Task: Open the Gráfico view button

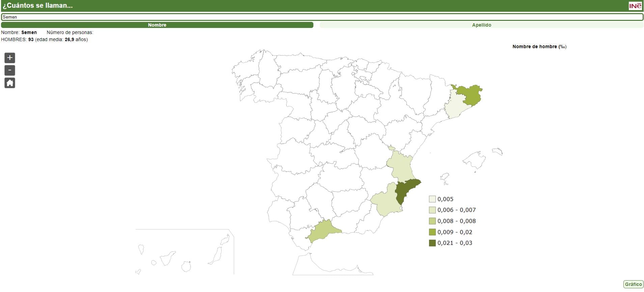Action: 633,284
